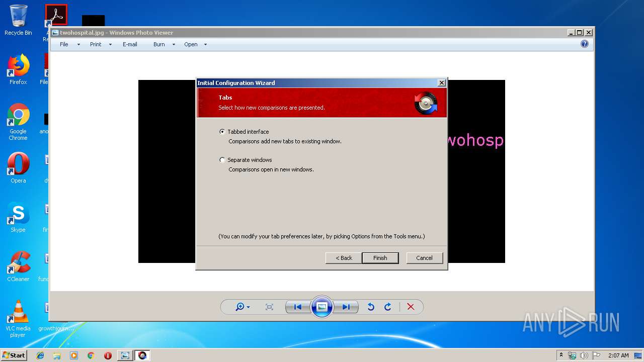Delete the photo with red X
The width and height of the screenshot is (644, 362).
click(x=411, y=307)
